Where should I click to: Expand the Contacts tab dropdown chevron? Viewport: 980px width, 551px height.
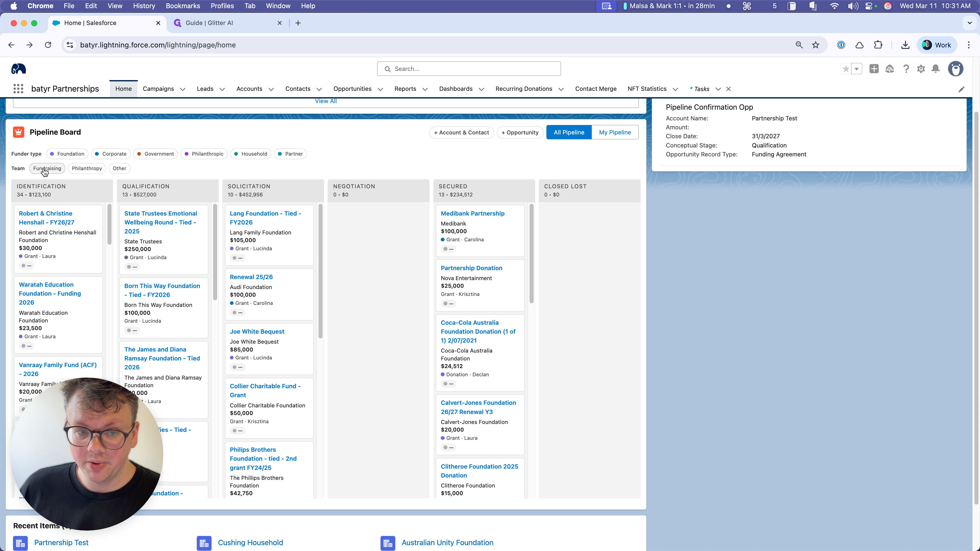[319, 89]
